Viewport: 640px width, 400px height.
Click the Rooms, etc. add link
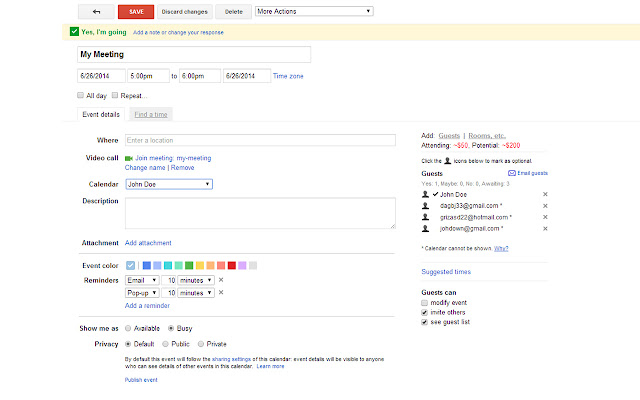[487, 136]
